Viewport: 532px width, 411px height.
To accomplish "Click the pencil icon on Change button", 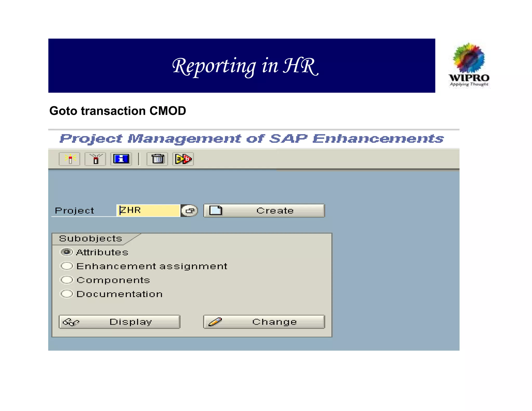I will [215, 322].
